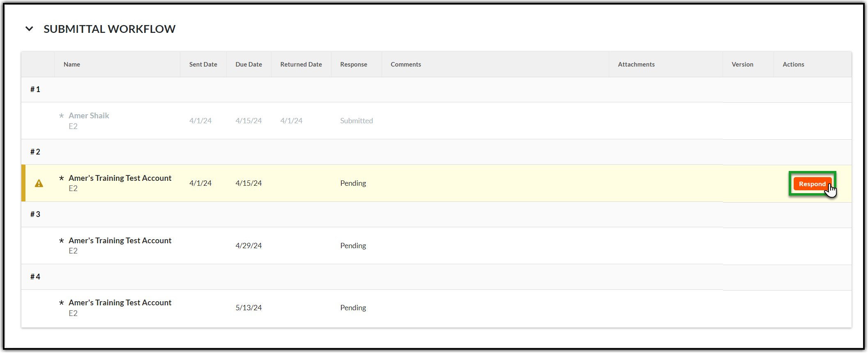This screenshot has height=353, width=868.
Task: Click the Comments column header
Action: coord(405,65)
